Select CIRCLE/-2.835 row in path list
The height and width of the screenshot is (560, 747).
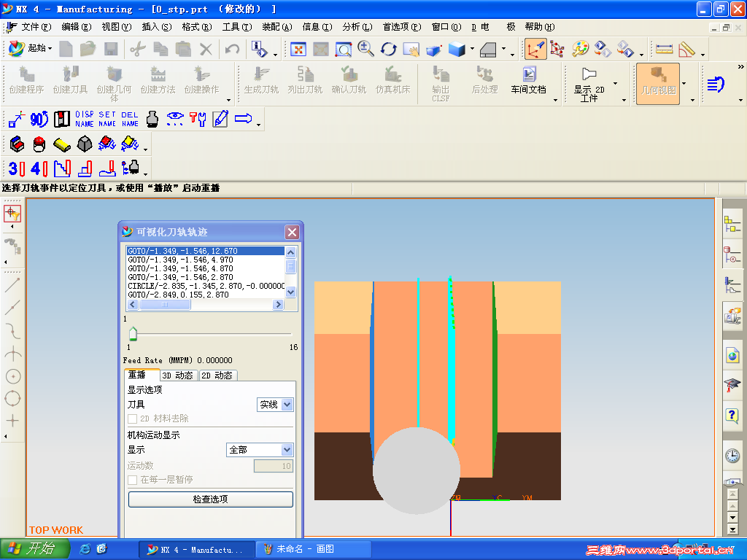point(206,286)
